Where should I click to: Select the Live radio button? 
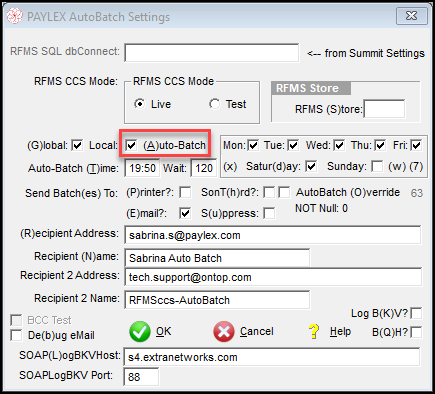[x=140, y=104]
